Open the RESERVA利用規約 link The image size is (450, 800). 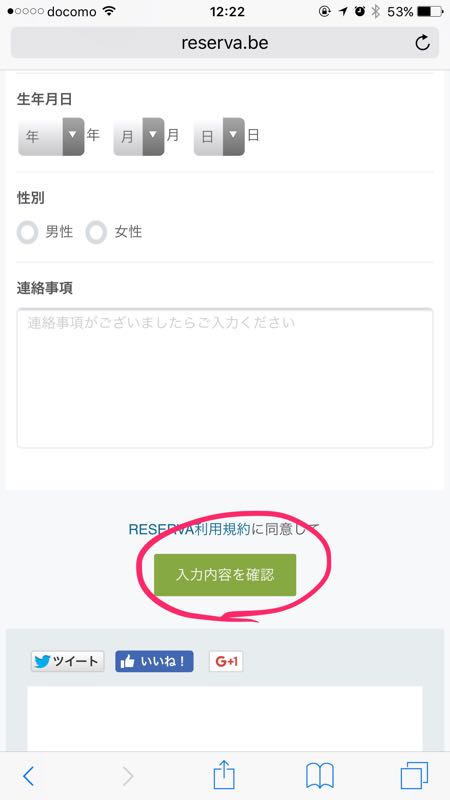189,529
